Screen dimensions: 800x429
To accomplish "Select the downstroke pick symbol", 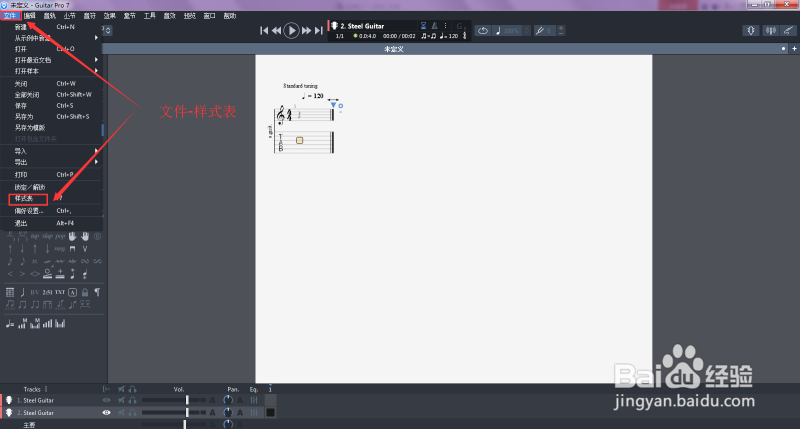I will click(x=72, y=249).
